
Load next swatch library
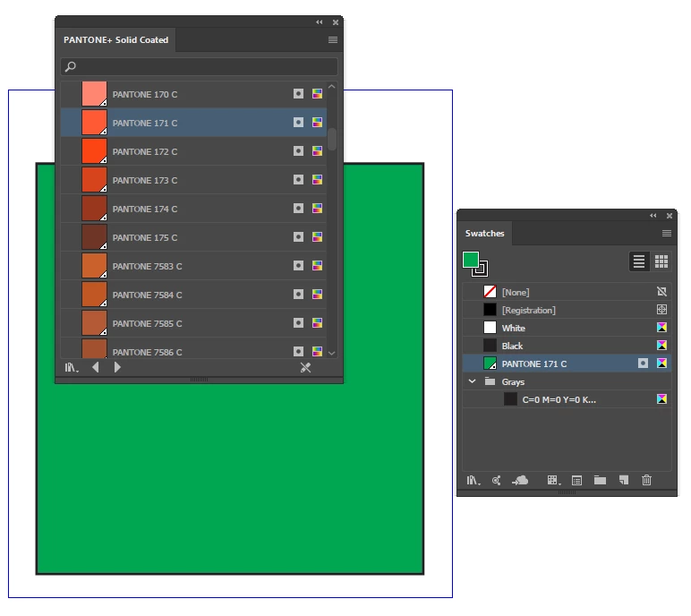click(117, 367)
